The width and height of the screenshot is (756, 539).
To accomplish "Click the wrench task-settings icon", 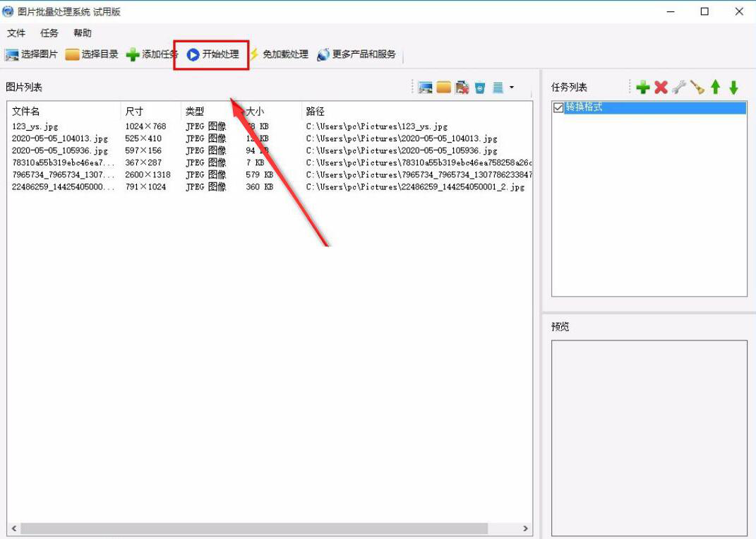I will click(x=679, y=88).
